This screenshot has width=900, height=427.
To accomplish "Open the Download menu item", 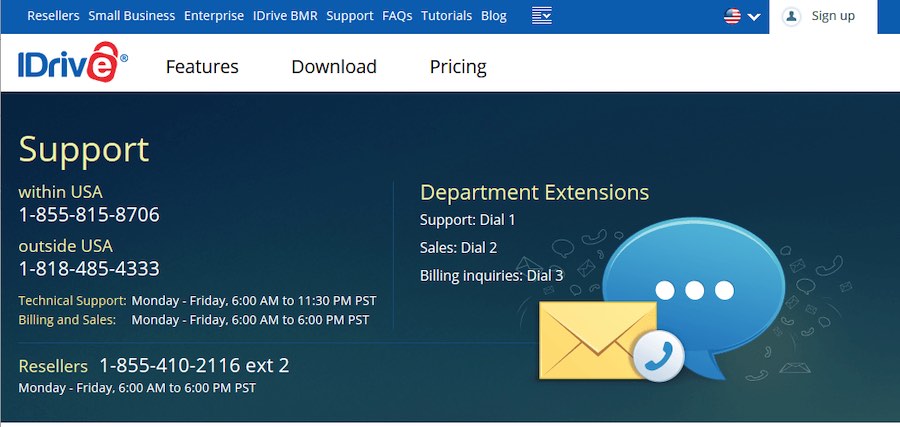I will (x=334, y=67).
